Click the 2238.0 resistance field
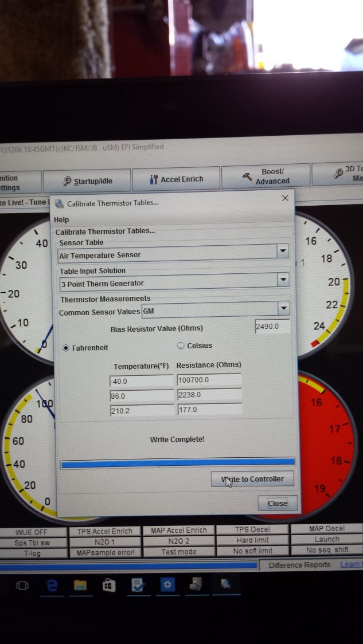Viewport: 363px width, 644px height. [x=209, y=395]
